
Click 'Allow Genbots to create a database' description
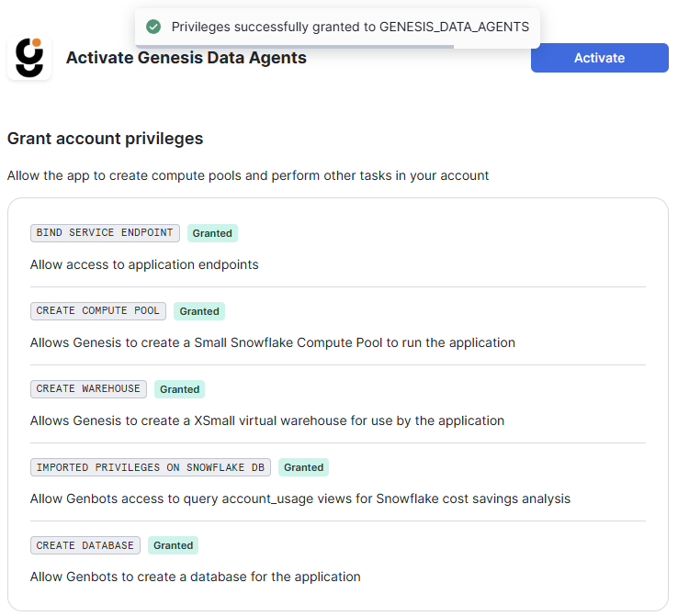(x=196, y=577)
